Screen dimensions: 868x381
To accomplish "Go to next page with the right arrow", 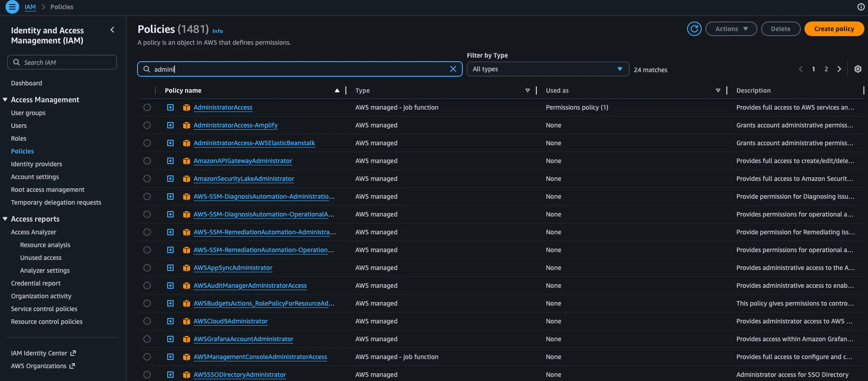I will pyautogui.click(x=839, y=69).
